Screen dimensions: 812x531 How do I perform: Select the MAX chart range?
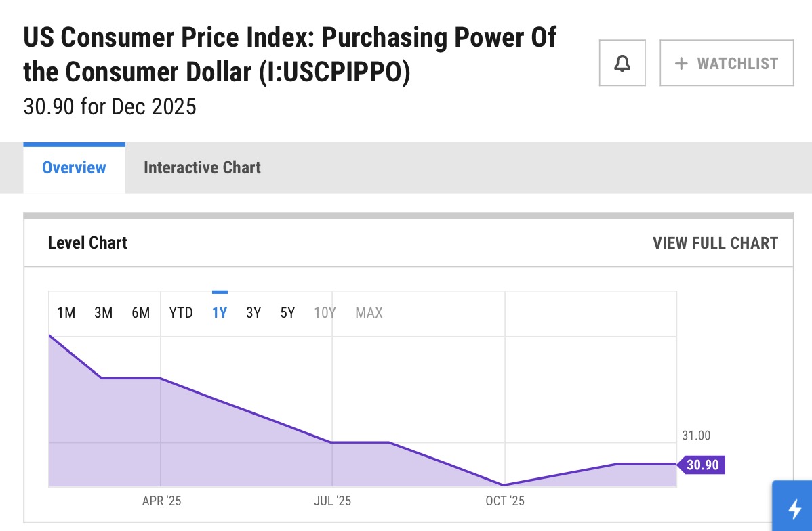(x=369, y=313)
